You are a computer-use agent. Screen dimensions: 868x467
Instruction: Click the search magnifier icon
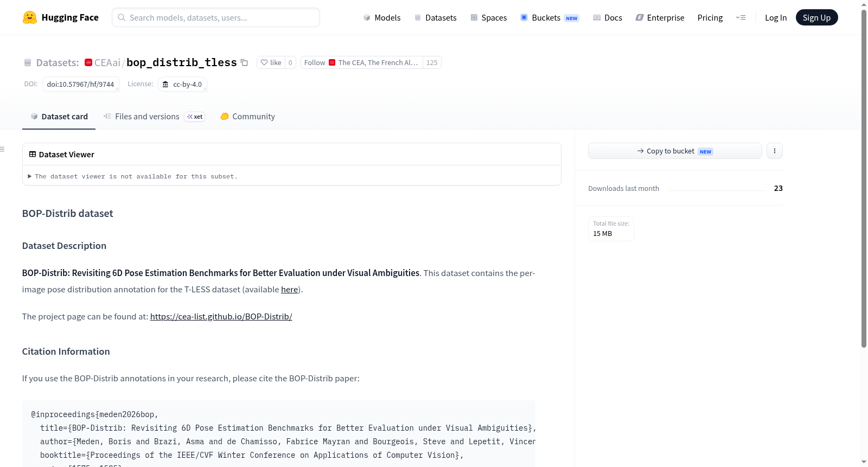(122, 17)
